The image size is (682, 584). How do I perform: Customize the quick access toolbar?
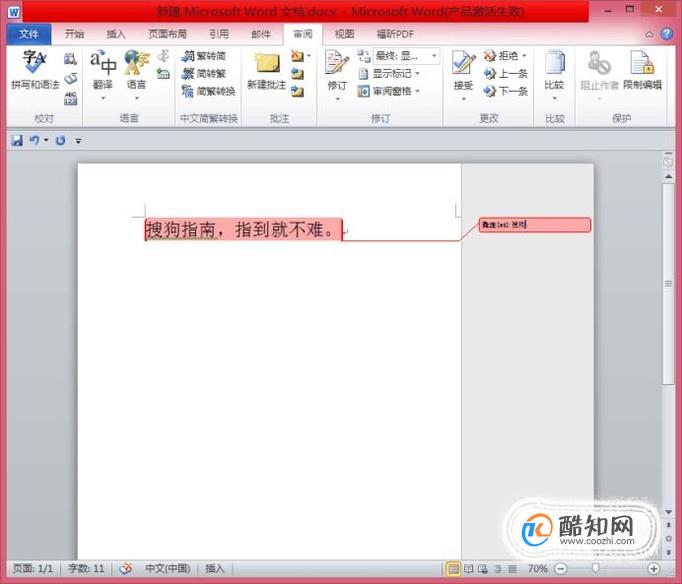click(x=78, y=141)
